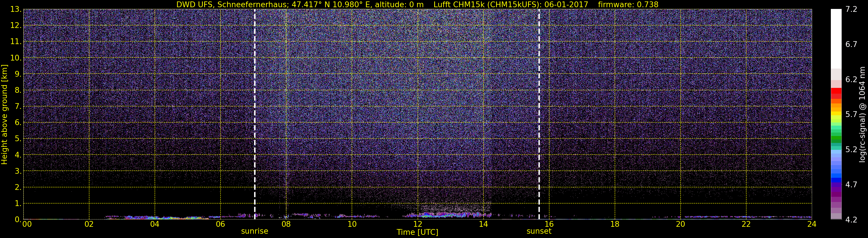868x238 pixels.
Task: Click the "5.2" colorbar tick value
Action: pyautogui.click(x=851, y=150)
